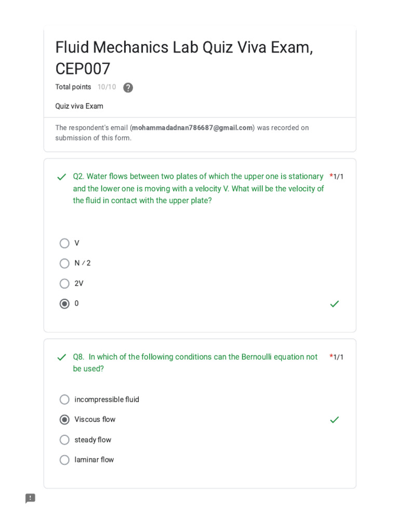Click the respondent's email address text
This screenshot has height=532, width=399.
coord(192,128)
